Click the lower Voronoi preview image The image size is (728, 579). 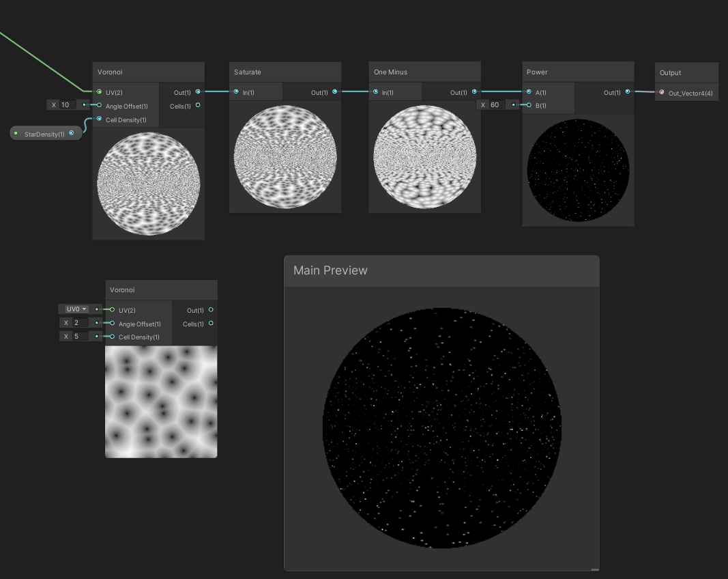(x=160, y=401)
